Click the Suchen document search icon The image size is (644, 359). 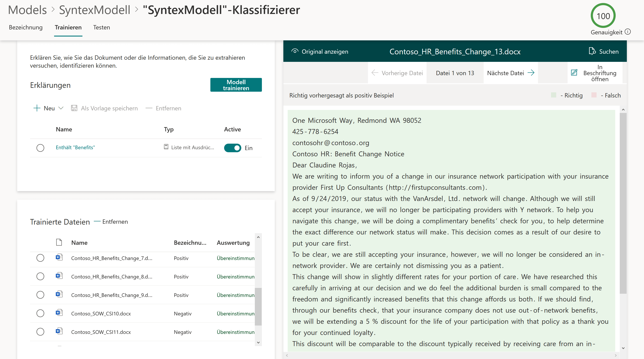[592, 51]
